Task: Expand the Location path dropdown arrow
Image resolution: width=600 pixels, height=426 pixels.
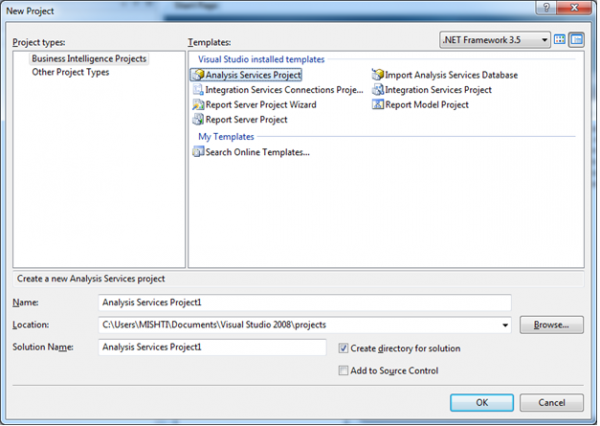Action: (505, 325)
